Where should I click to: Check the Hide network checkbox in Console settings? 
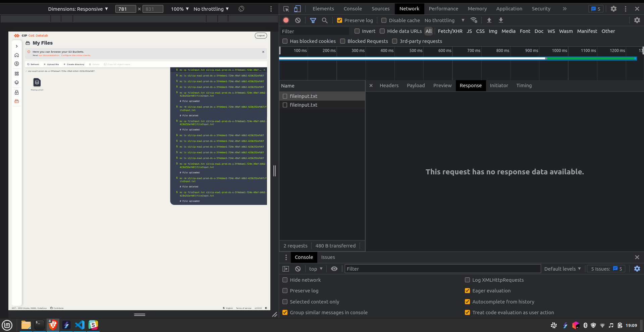pyautogui.click(x=285, y=280)
